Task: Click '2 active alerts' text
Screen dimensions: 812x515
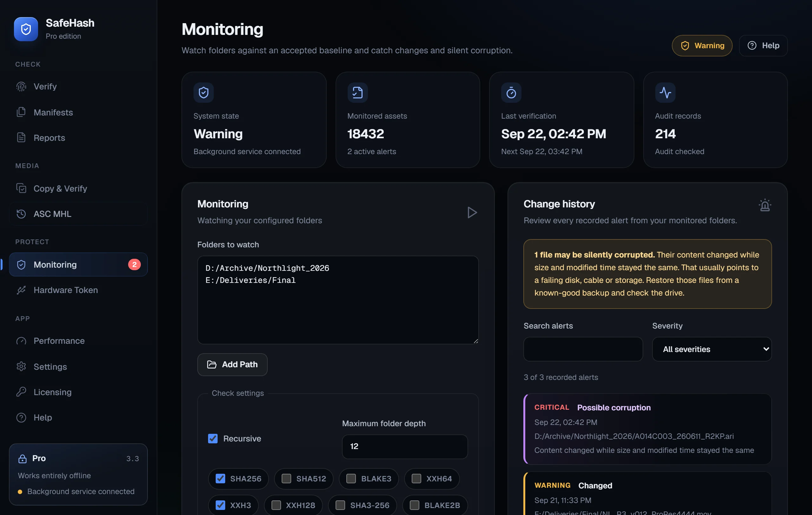Action: coord(372,152)
